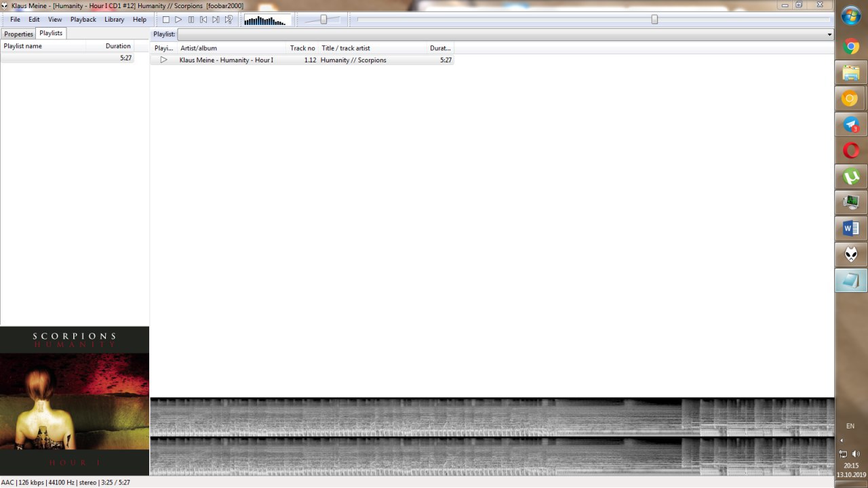Click the EN language indicator
The image size is (868, 488).
[x=850, y=426]
